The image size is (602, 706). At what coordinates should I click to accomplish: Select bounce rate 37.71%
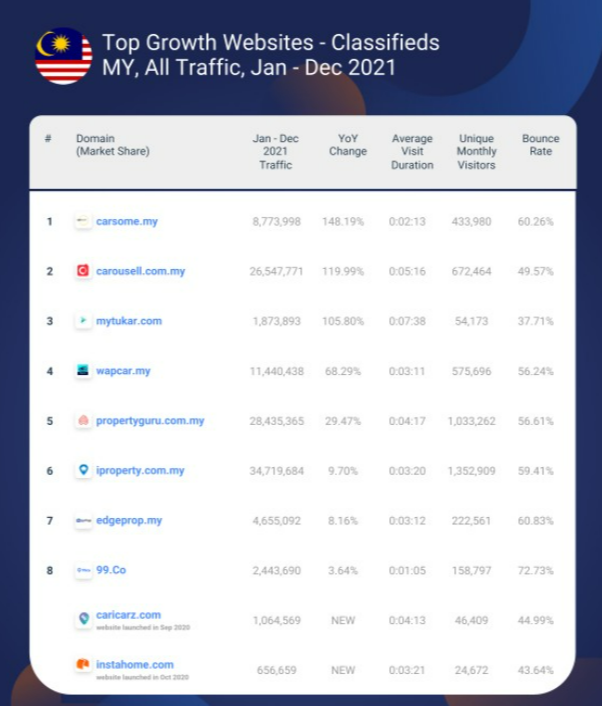point(535,321)
